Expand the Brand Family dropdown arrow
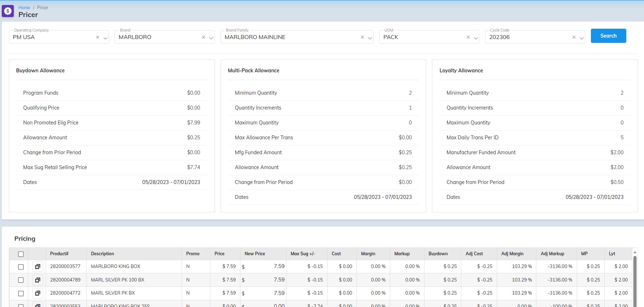 pos(370,38)
